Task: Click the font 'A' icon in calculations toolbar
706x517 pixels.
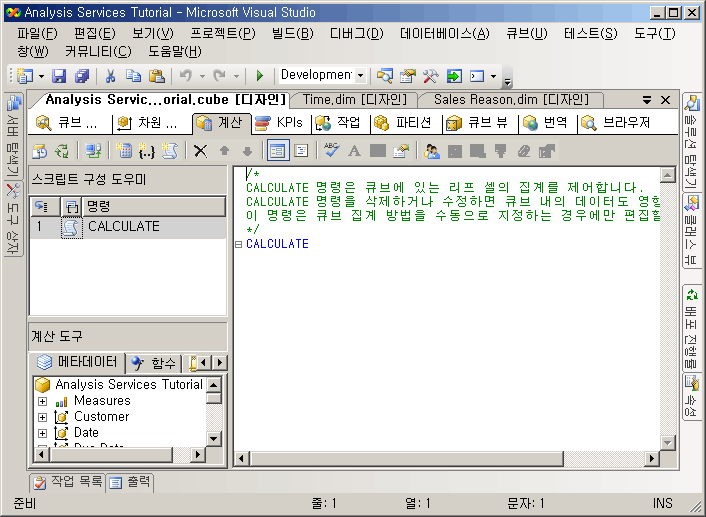Action: point(354,151)
